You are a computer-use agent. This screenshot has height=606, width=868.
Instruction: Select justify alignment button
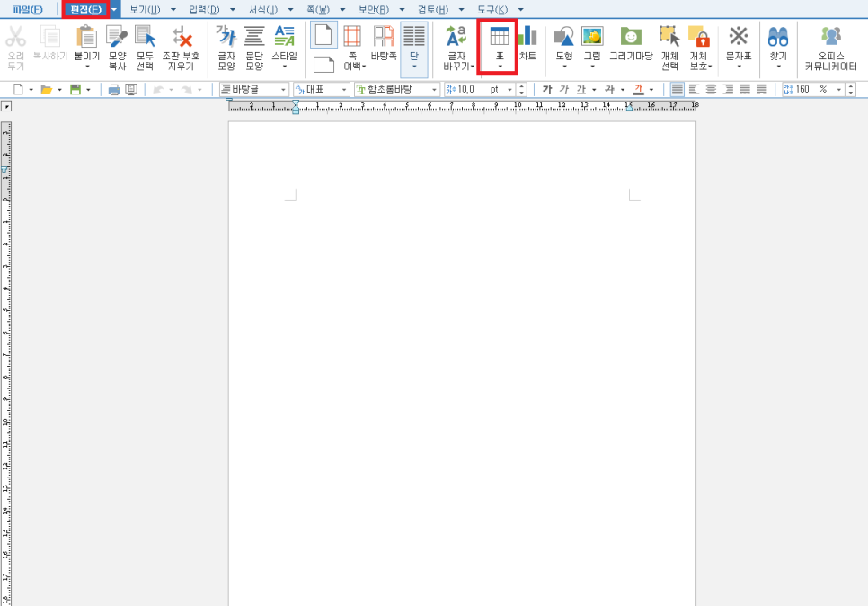point(677,89)
